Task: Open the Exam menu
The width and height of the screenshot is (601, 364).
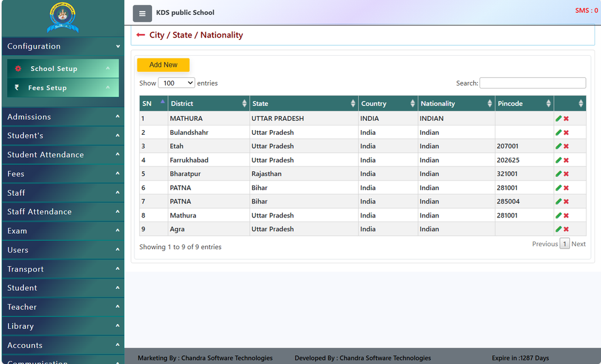Action: [x=63, y=231]
